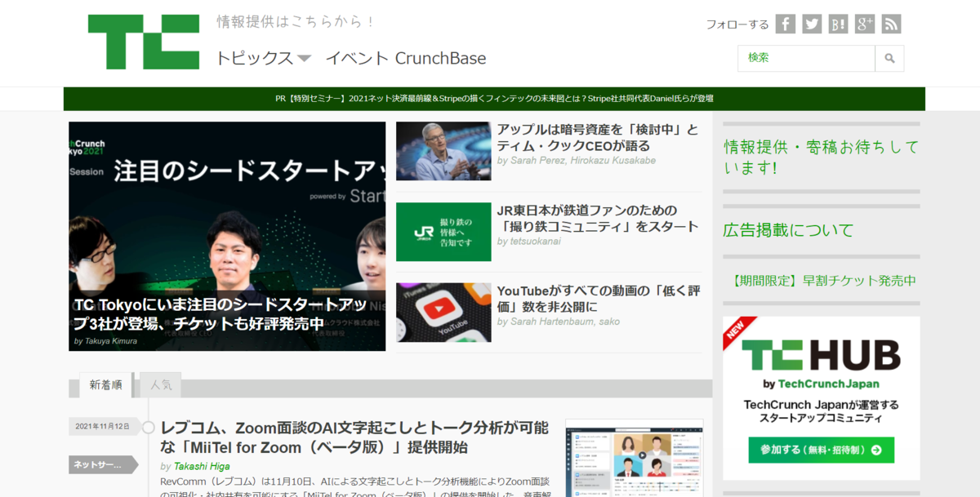Open the Twitter follow icon
This screenshot has height=497, width=980.
click(x=812, y=24)
